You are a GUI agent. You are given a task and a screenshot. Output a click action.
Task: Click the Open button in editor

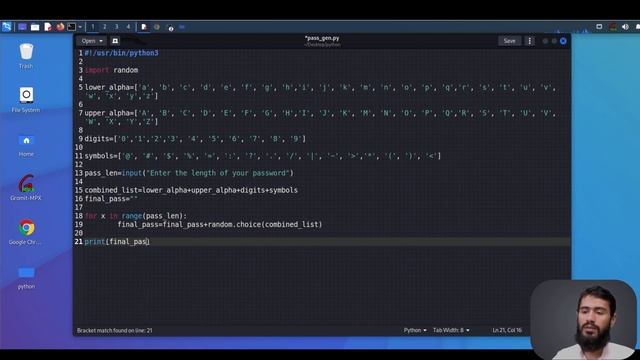(88, 41)
